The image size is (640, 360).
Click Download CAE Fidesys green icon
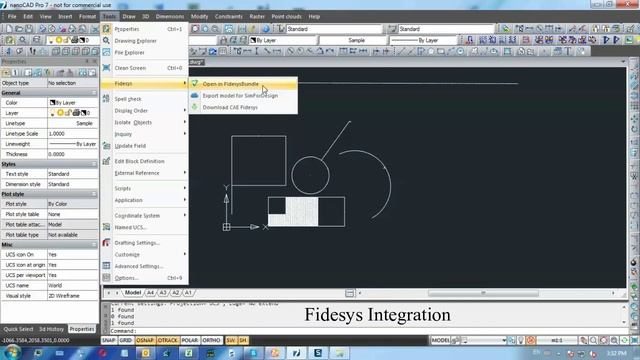tap(195, 107)
